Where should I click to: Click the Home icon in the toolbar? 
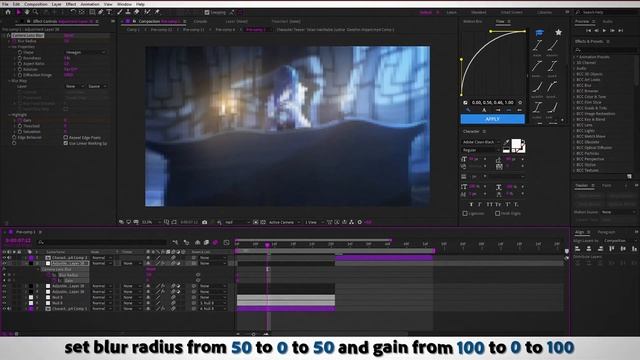pos(8,12)
